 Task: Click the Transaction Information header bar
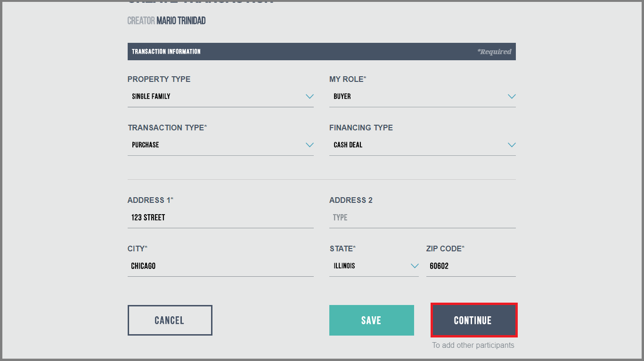click(322, 51)
